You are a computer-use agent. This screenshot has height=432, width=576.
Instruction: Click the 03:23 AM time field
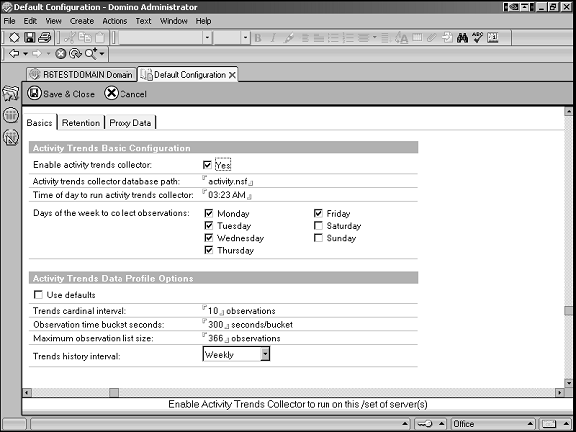coord(227,195)
